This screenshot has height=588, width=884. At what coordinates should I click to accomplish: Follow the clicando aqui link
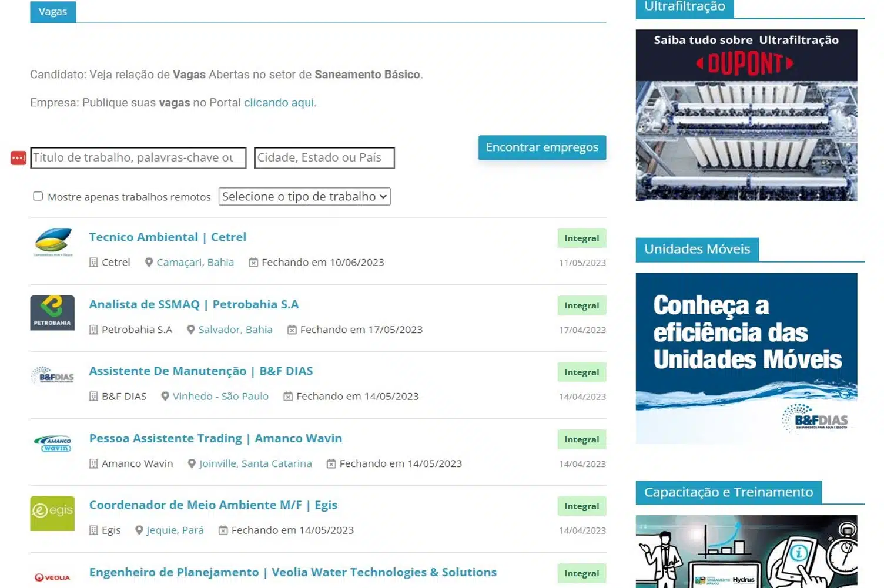tap(279, 103)
